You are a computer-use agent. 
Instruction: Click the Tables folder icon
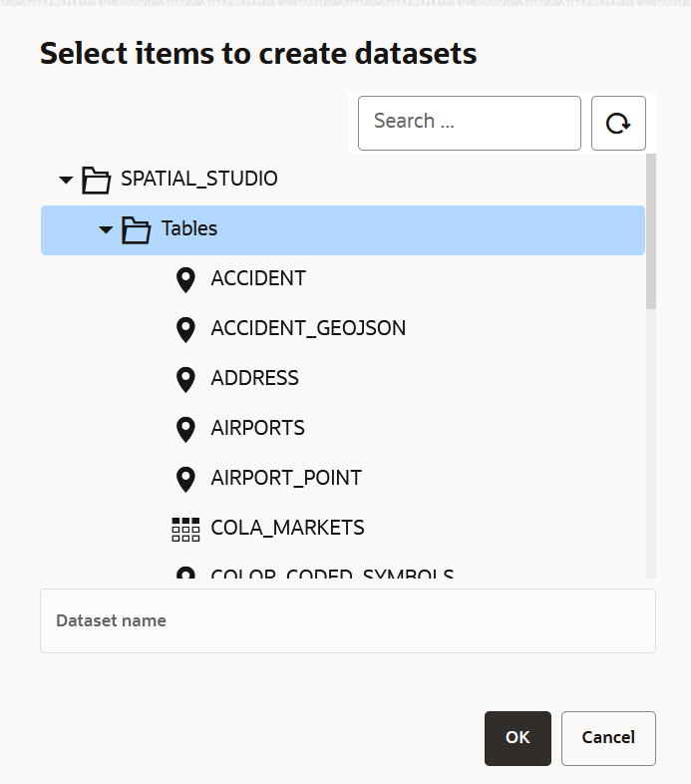(136, 229)
